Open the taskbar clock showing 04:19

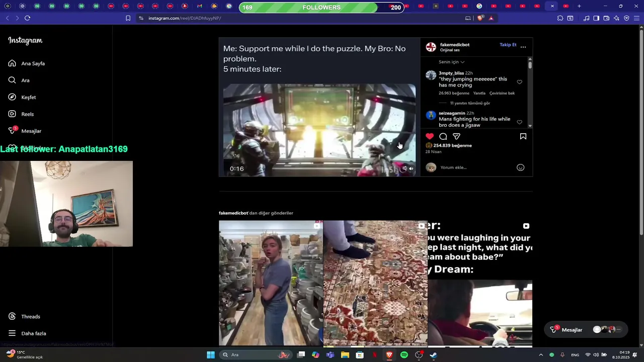pos(621,355)
